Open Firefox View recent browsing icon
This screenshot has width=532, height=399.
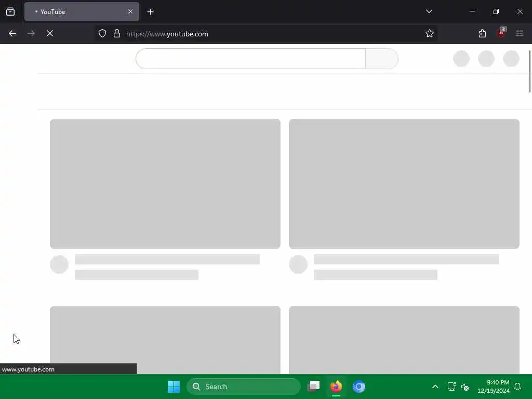point(10,11)
